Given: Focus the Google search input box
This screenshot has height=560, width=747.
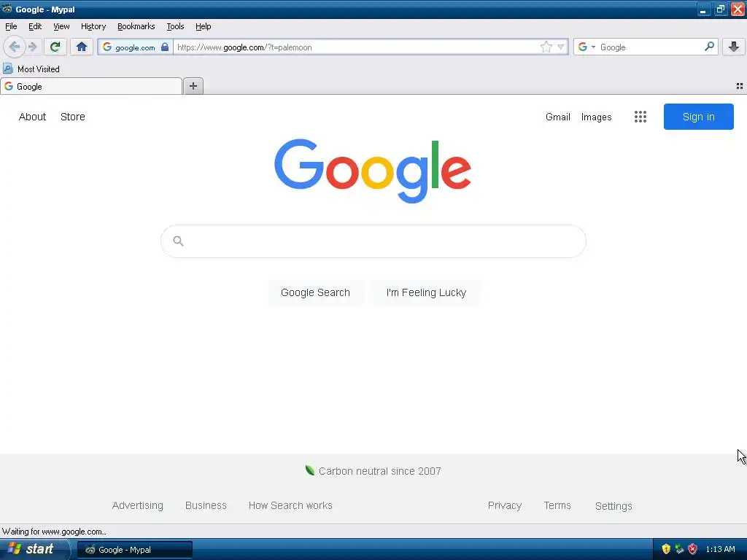Looking at the screenshot, I should tap(373, 241).
